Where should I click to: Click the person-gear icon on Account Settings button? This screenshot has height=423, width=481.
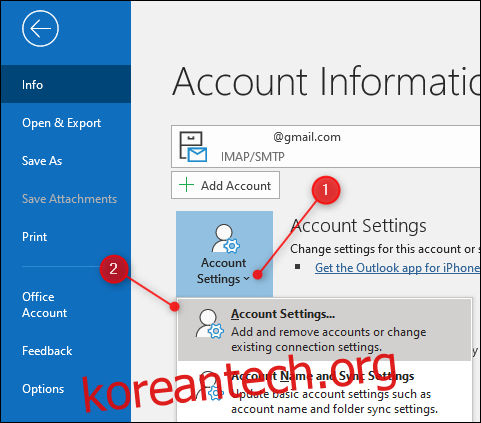pos(226,239)
